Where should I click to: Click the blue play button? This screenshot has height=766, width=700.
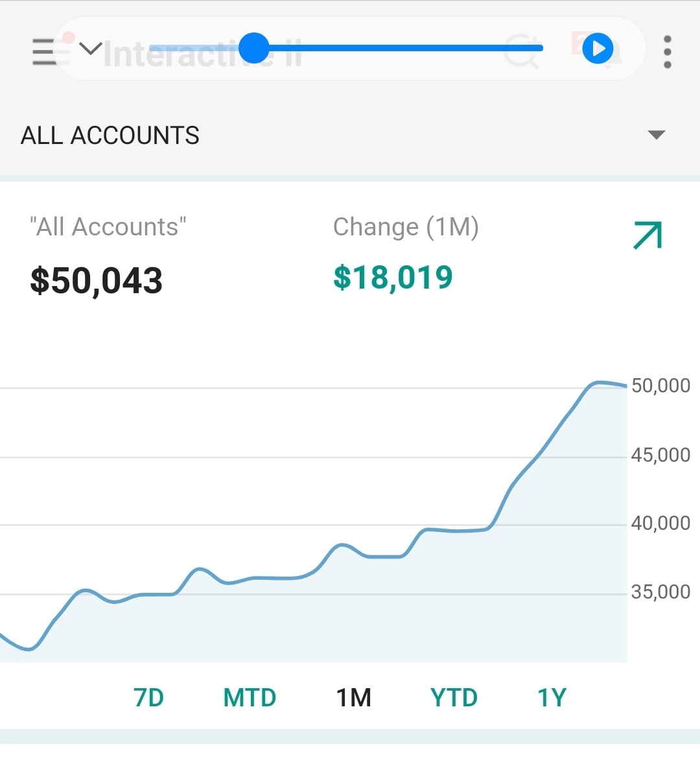(x=598, y=49)
